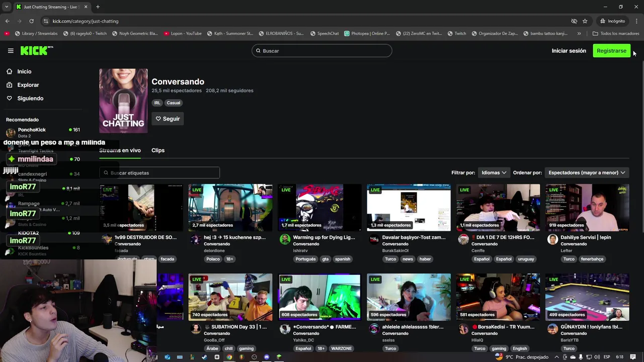Click the Inicio home icon

point(9,71)
